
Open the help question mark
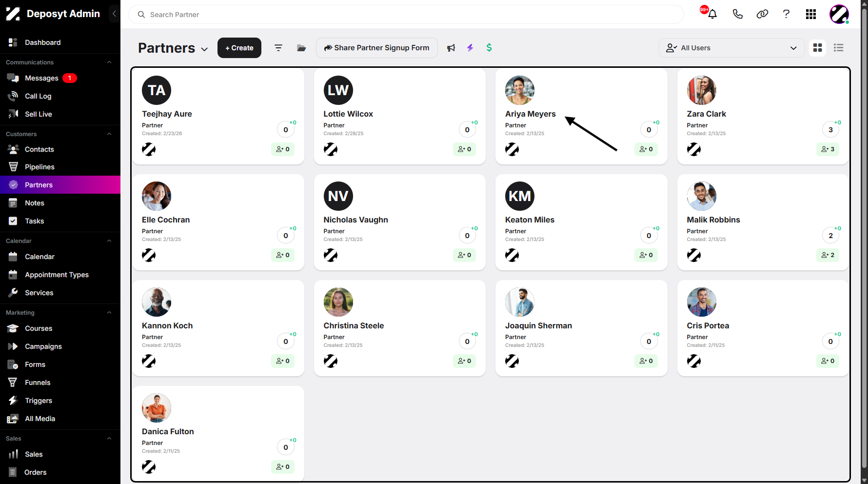point(786,14)
